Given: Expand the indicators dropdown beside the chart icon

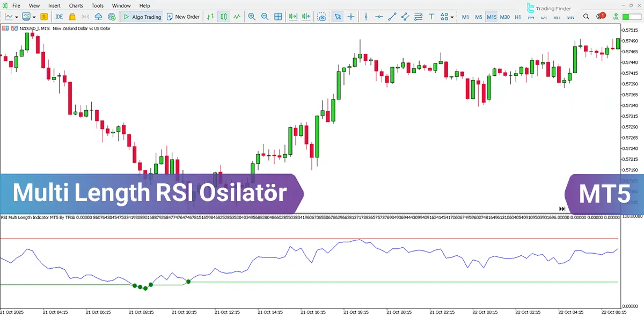Looking at the screenshot, I should (34, 17).
